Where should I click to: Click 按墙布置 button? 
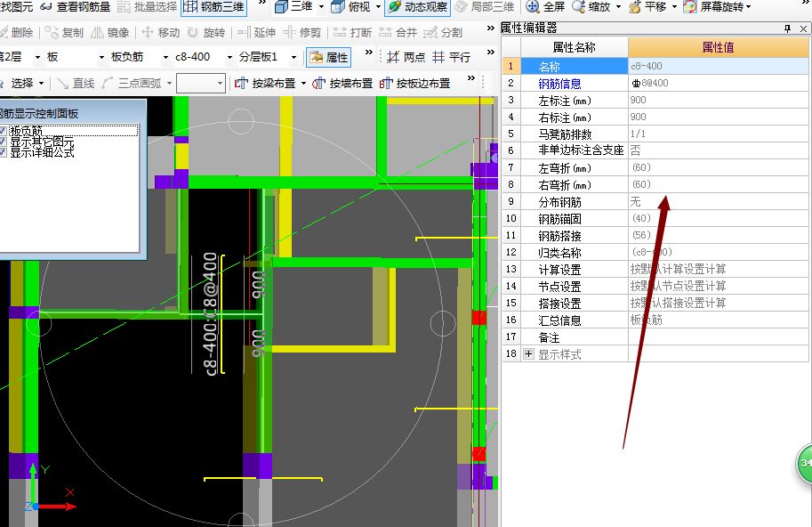342,83
